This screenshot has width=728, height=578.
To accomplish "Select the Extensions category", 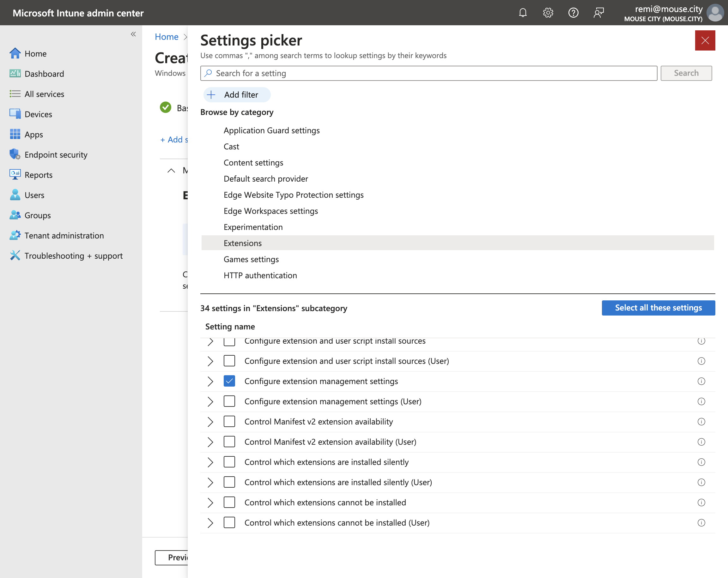I will coord(458,243).
